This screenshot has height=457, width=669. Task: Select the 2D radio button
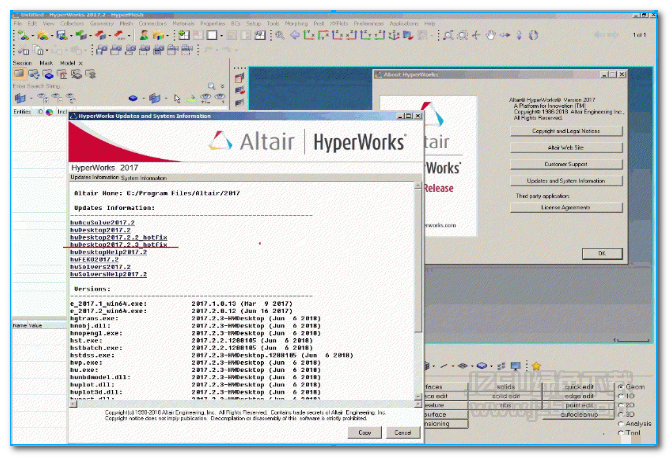[621, 405]
